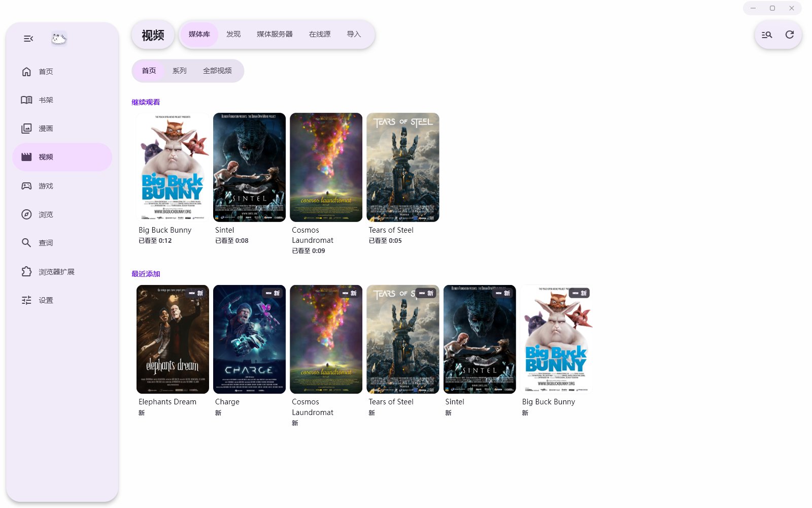Viewport: 812px width, 508px height.
Task: Open Charge poster in recently added
Action: click(x=249, y=339)
